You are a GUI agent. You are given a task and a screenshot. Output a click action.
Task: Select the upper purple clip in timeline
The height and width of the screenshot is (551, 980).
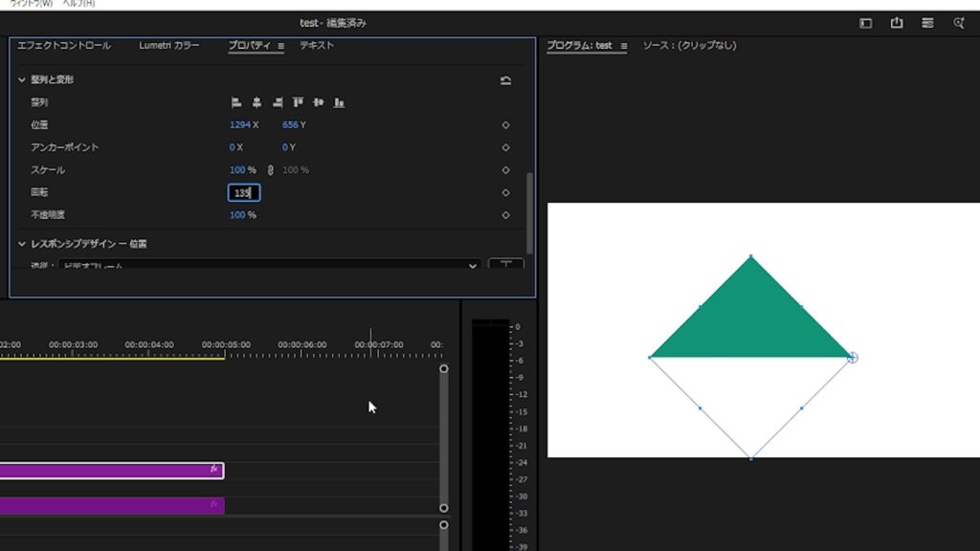point(111,471)
